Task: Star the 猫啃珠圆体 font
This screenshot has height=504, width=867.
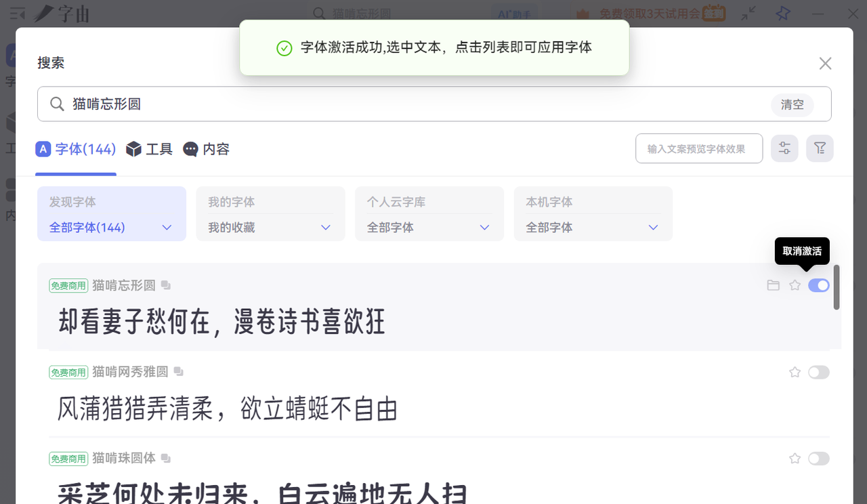Action: pos(795,459)
